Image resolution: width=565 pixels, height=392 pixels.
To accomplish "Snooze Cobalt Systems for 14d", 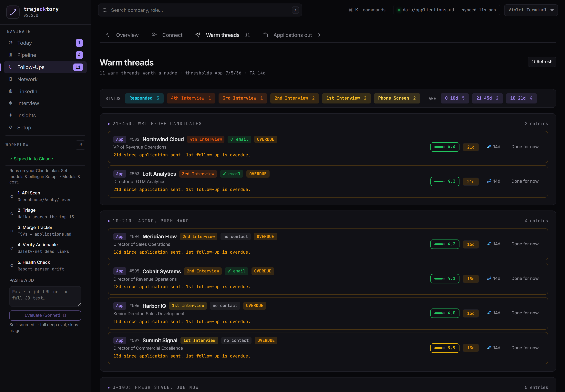I will coord(493,279).
